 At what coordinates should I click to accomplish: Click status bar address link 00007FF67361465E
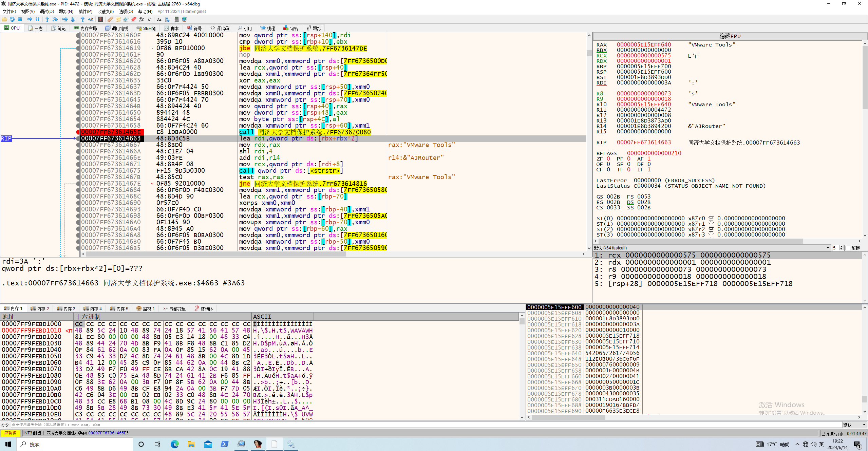tap(108, 433)
